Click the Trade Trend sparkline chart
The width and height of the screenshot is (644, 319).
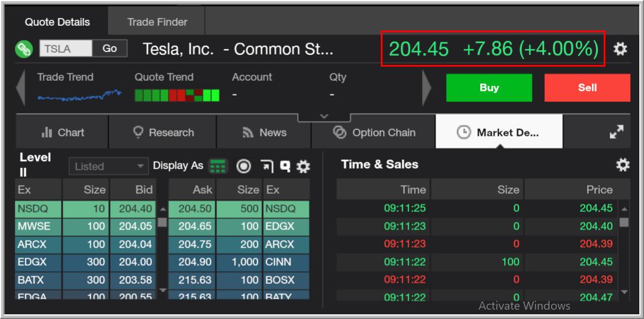click(80, 95)
